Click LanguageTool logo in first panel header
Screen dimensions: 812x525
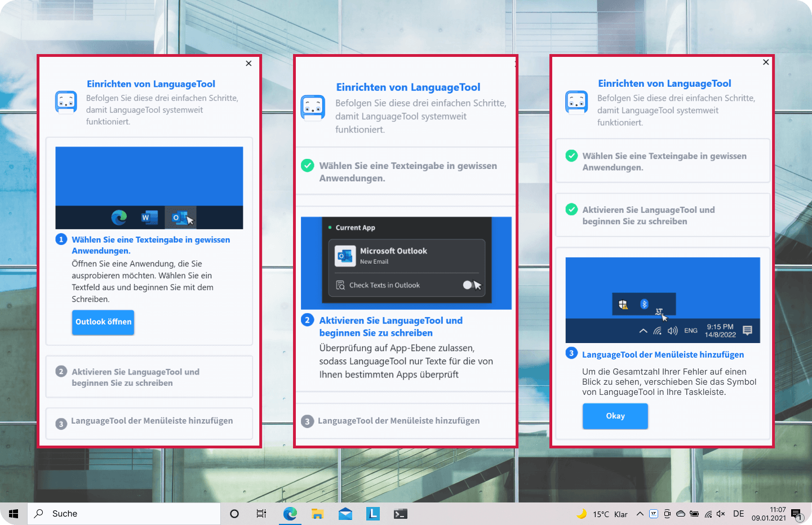66,102
